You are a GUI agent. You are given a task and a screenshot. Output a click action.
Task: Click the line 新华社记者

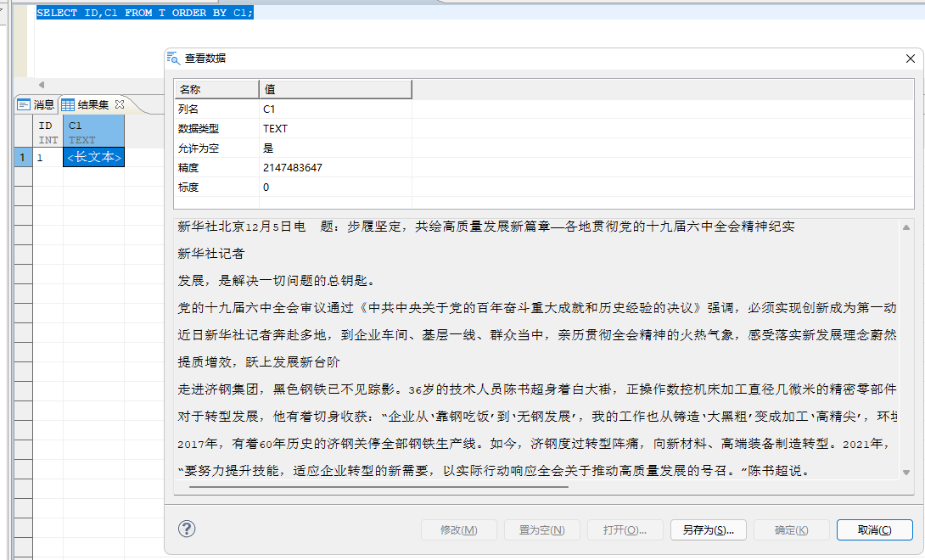[210, 254]
